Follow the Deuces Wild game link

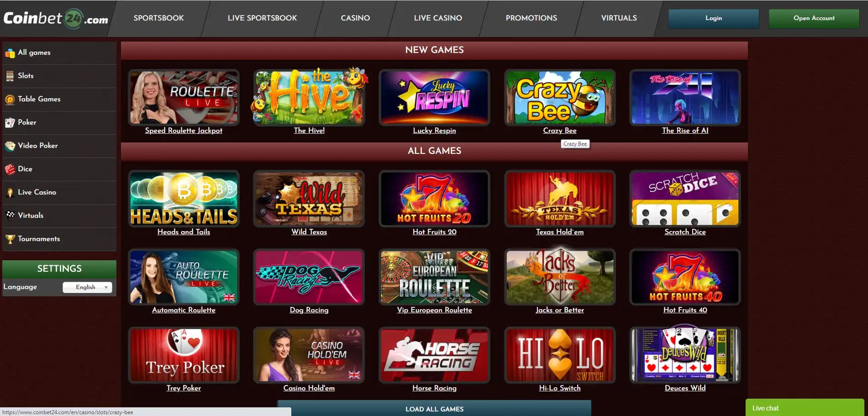tap(685, 388)
